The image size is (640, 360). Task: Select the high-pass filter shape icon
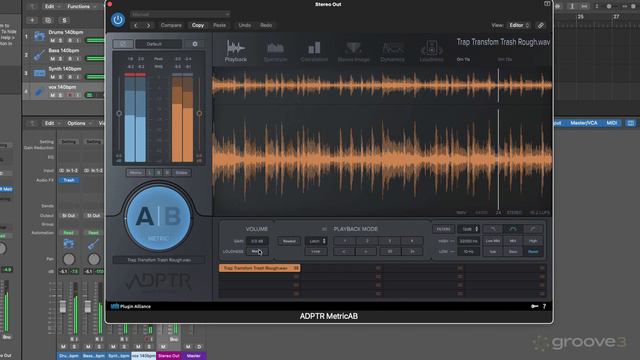tap(533, 229)
